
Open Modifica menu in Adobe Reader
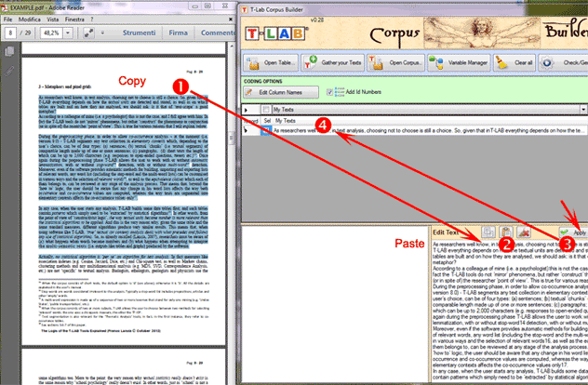(x=30, y=20)
